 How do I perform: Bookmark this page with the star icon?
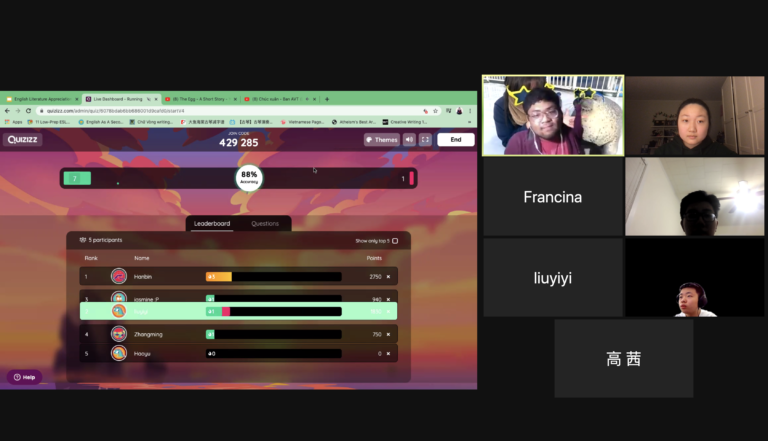click(x=435, y=111)
